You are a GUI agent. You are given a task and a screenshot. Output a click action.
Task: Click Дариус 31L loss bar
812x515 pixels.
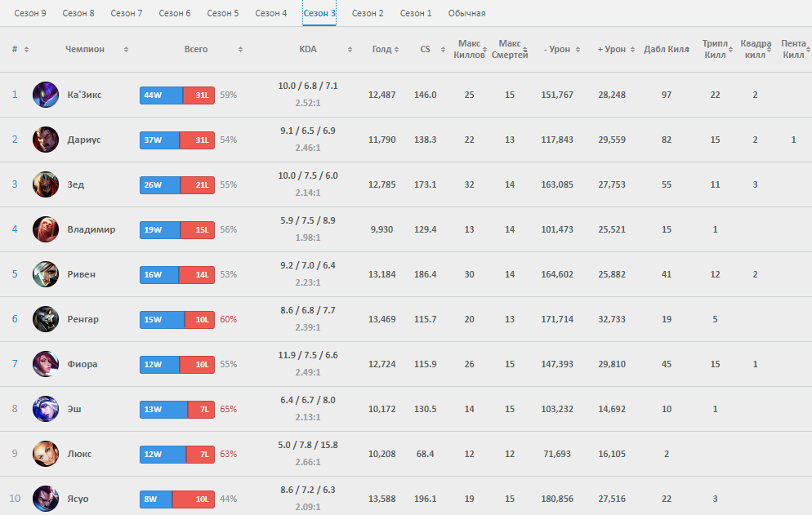(198, 140)
